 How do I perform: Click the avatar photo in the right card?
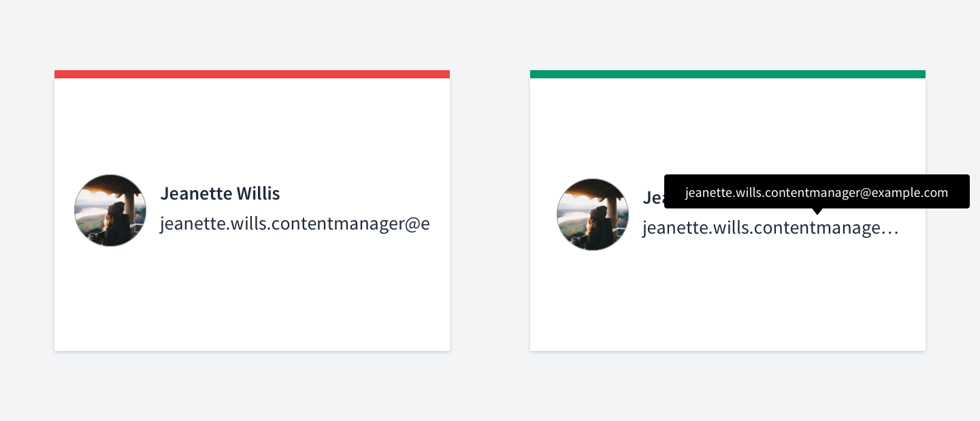(x=593, y=215)
